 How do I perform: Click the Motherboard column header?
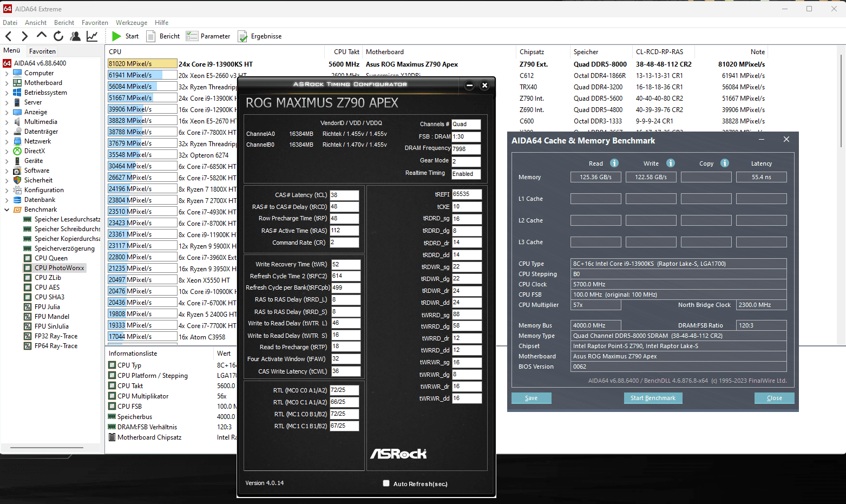click(x=439, y=52)
